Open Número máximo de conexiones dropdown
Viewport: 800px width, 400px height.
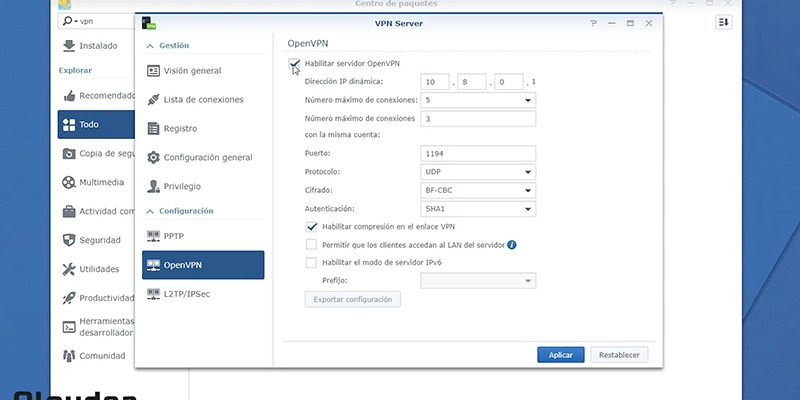point(478,101)
